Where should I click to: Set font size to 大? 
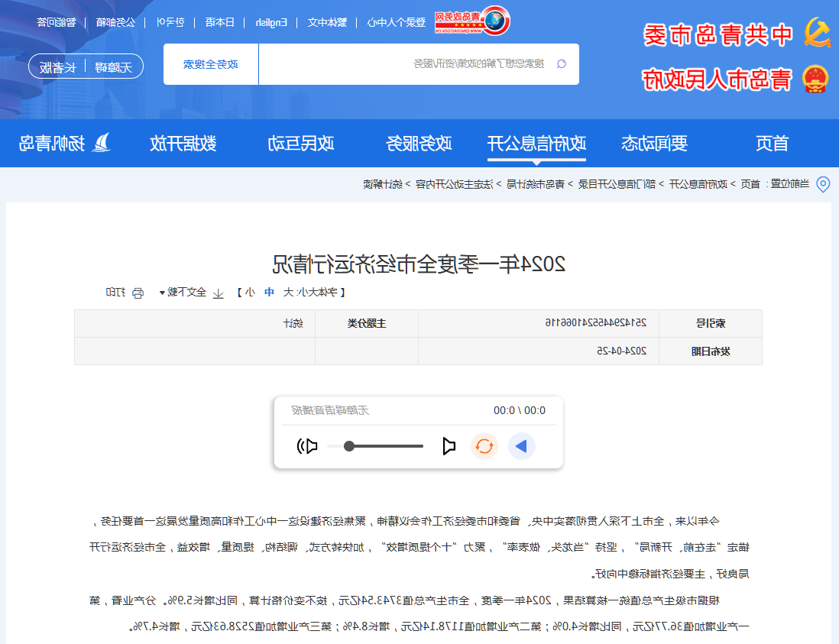point(288,292)
